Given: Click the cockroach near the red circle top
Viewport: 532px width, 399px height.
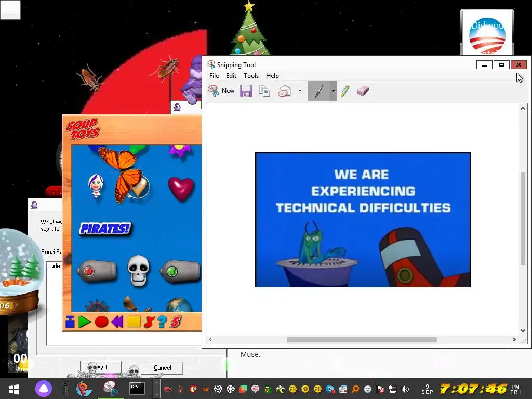Looking at the screenshot, I should (166, 68).
